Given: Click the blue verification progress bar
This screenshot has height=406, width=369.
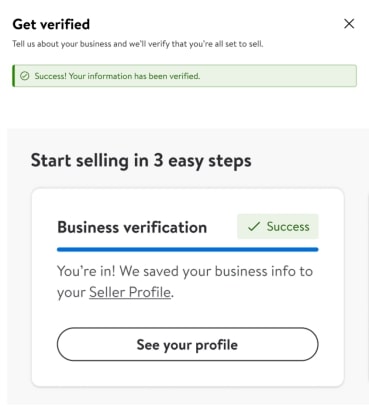Looking at the screenshot, I should click(x=188, y=249).
